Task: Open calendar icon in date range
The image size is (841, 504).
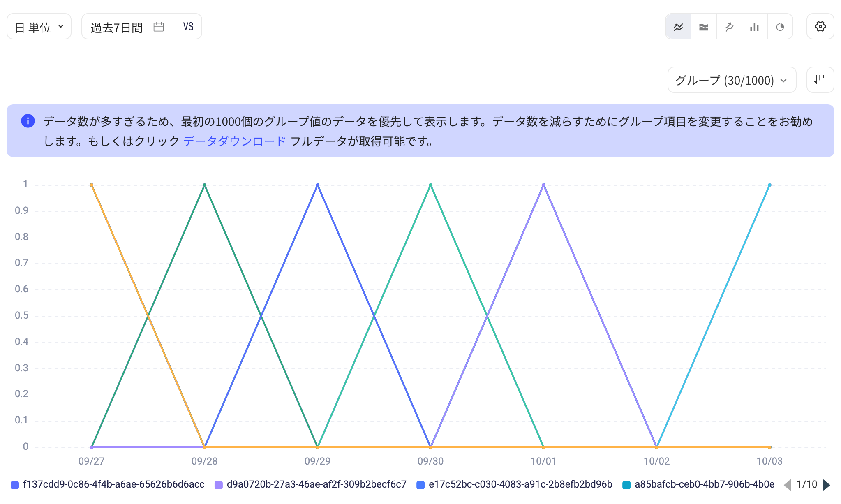Action: pyautogui.click(x=159, y=27)
